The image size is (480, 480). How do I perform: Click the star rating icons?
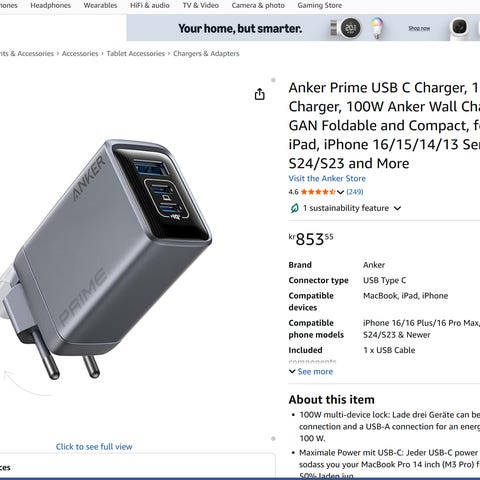click(x=318, y=192)
